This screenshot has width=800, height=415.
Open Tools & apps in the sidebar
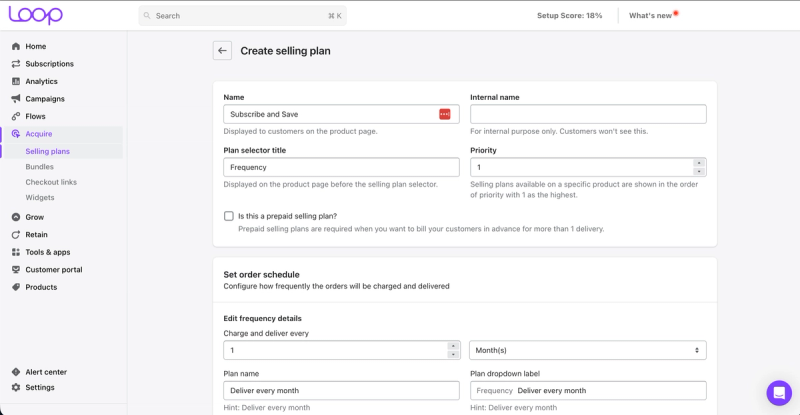point(48,252)
